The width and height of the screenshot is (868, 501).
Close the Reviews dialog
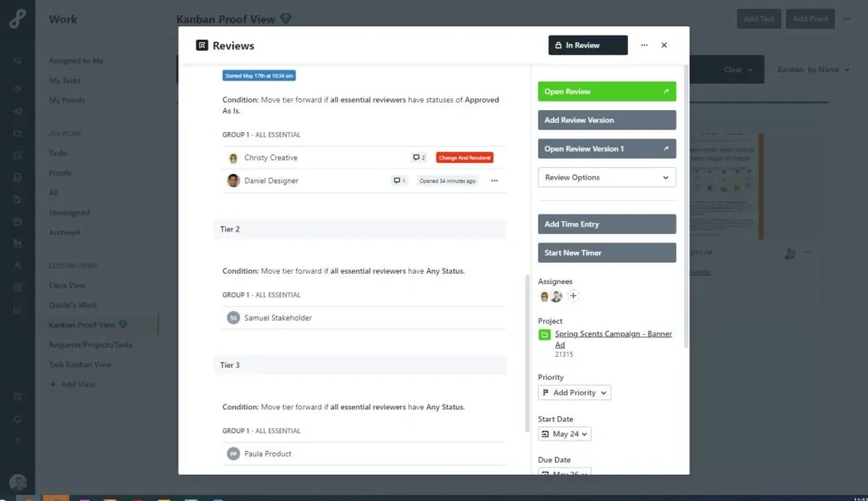(664, 46)
